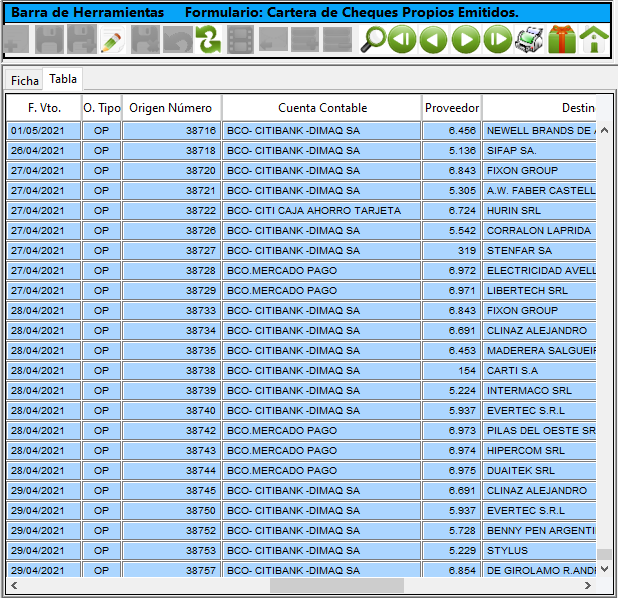Click the STYLUS cell

click(539, 551)
